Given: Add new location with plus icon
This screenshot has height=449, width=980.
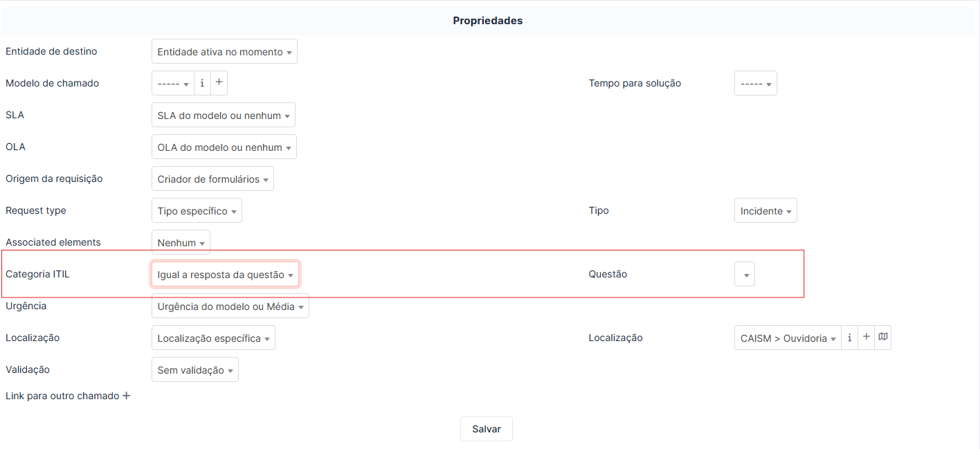Looking at the screenshot, I should (866, 338).
